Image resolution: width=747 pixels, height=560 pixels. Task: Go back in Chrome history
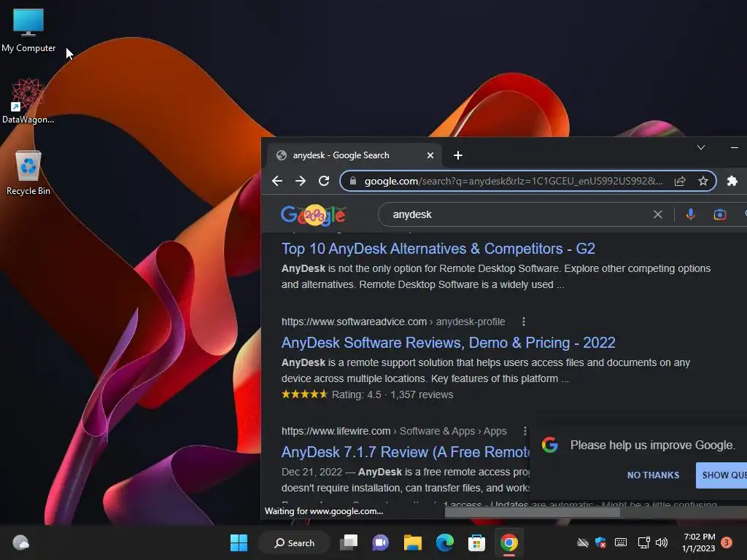(277, 181)
